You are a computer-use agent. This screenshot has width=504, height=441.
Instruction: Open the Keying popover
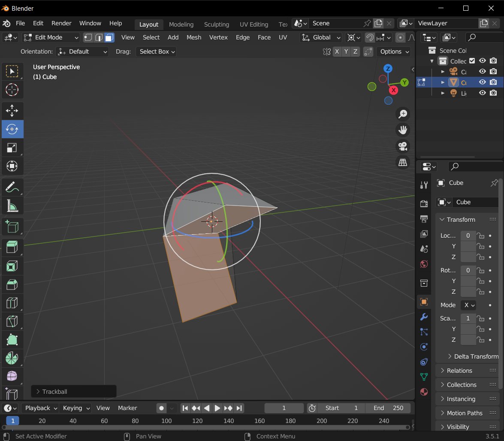click(76, 408)
